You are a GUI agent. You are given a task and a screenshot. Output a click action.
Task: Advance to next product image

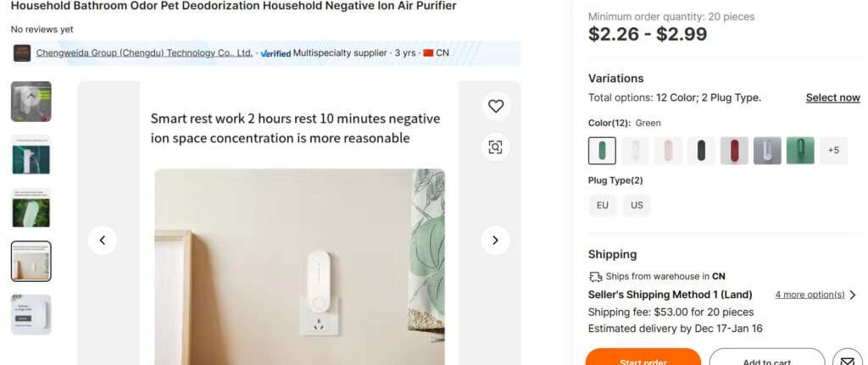(x=496, y=241)
